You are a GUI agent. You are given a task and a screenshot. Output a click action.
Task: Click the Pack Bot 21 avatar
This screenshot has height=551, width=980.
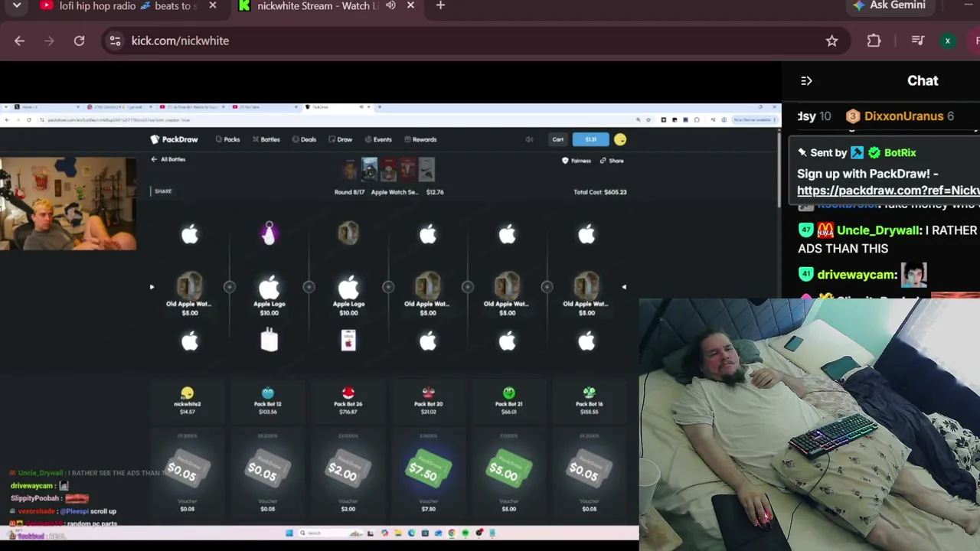click(x=509, y=393)
